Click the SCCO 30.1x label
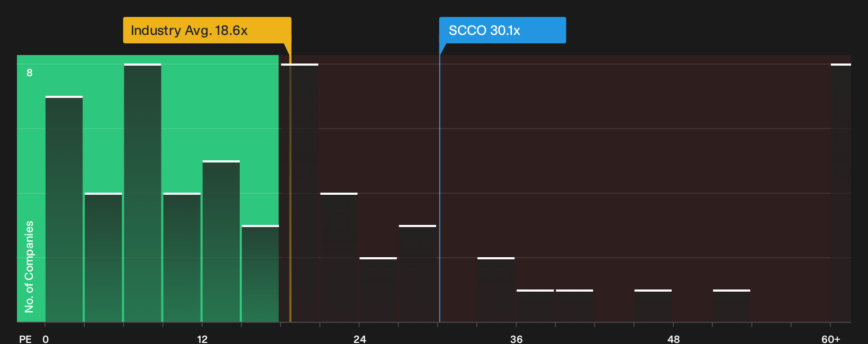This screenshot has height=344, width=868. coord(502,30)
